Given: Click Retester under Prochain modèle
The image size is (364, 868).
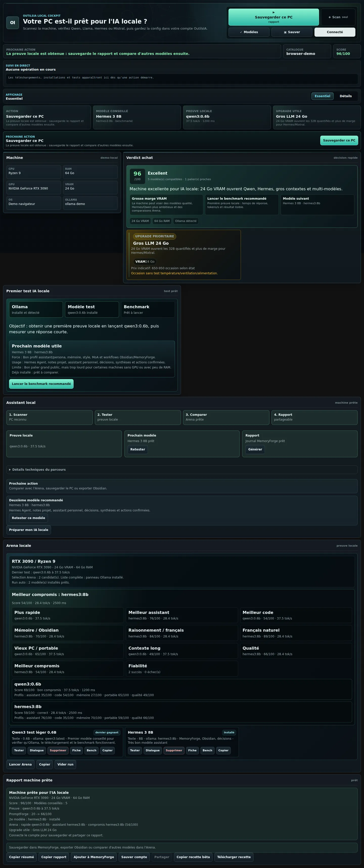Looking at the screenshot, I should tap(137, 449).
